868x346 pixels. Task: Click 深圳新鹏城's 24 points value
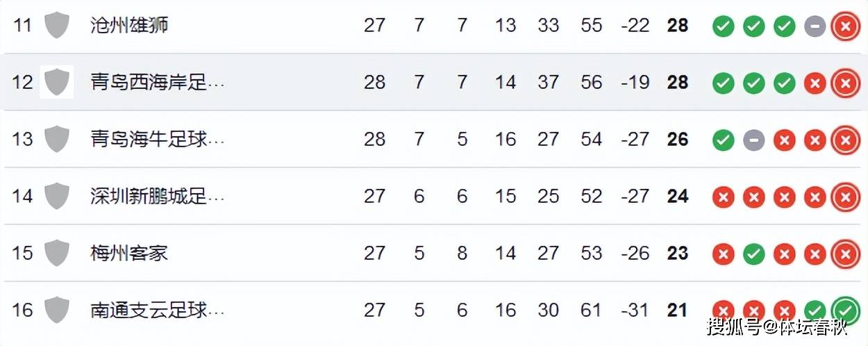pos(678,197)
